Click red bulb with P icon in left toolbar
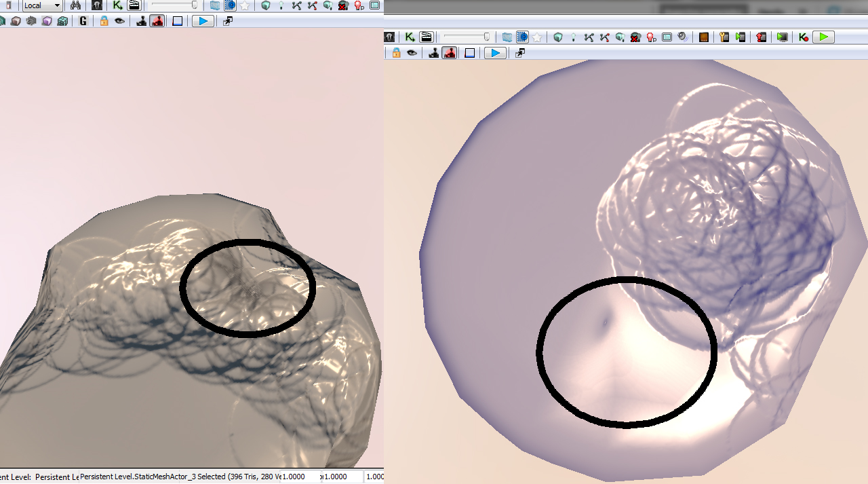The height and width of the screenshot is (484, 868). (359, 5)
